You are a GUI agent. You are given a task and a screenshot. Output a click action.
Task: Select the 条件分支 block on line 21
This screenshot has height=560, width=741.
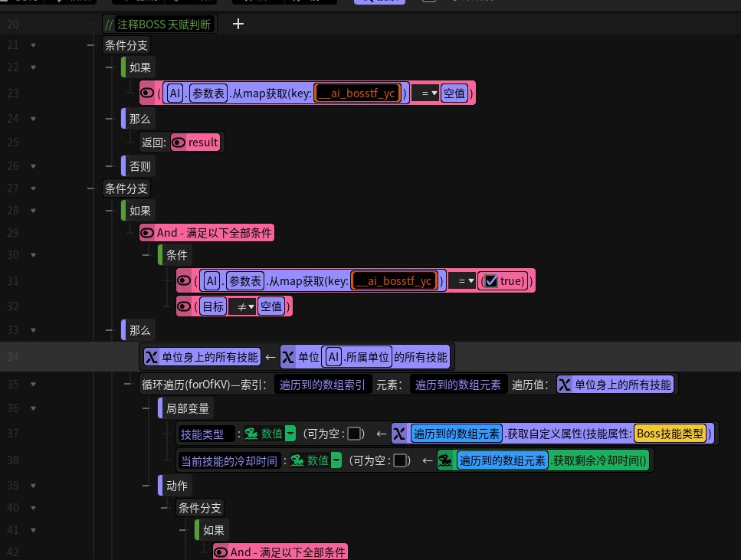tap(126, 45)
